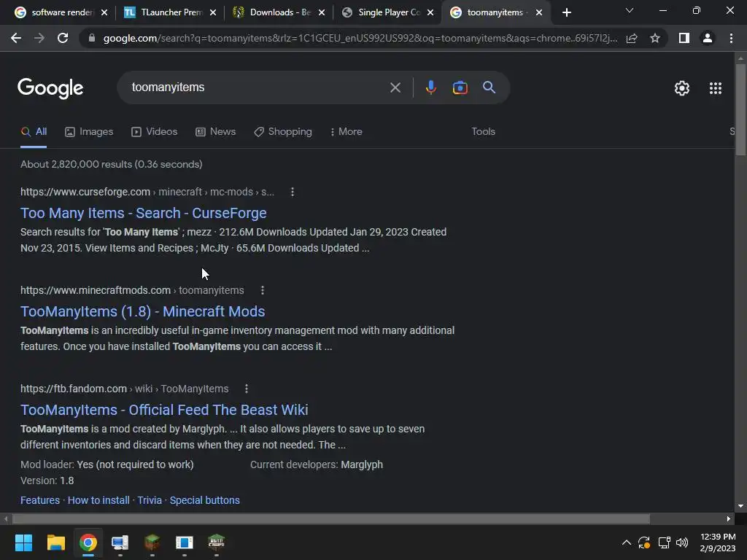Open the clock and date panel
747x560 pixels.
point(718,542)
